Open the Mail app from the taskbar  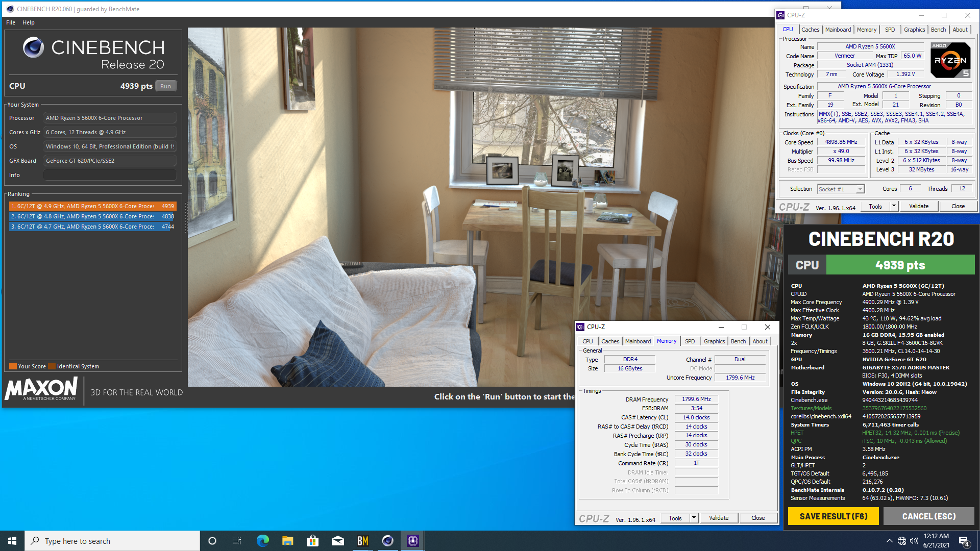(x=337, y=541)
